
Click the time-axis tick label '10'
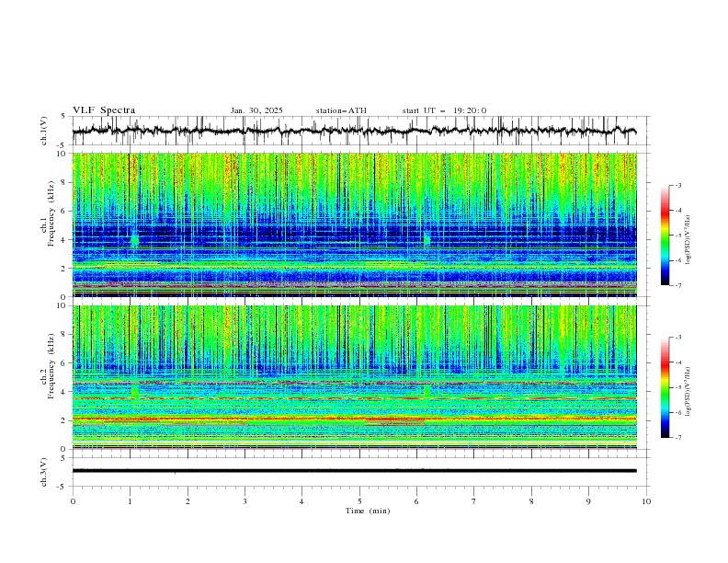[646, 501]
